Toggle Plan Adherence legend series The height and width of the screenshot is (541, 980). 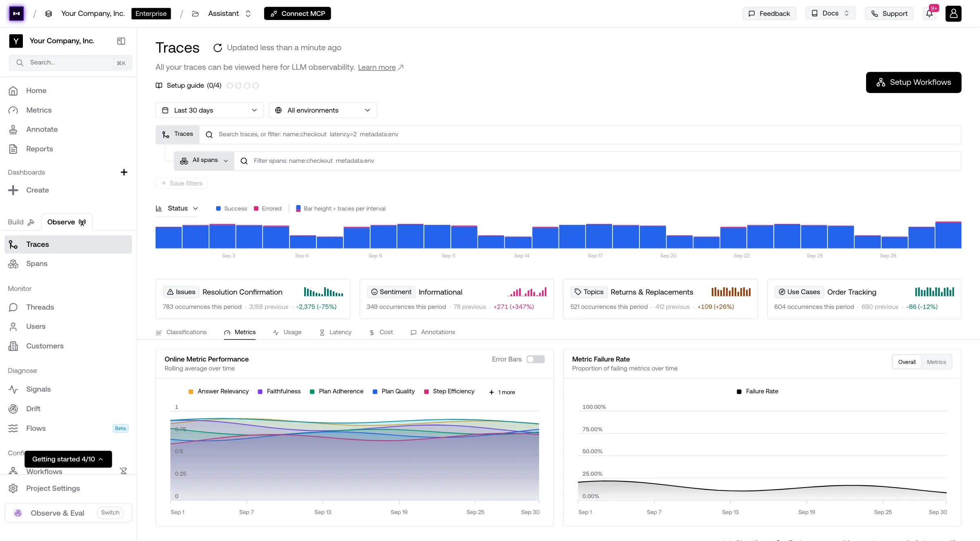(336, 391)
